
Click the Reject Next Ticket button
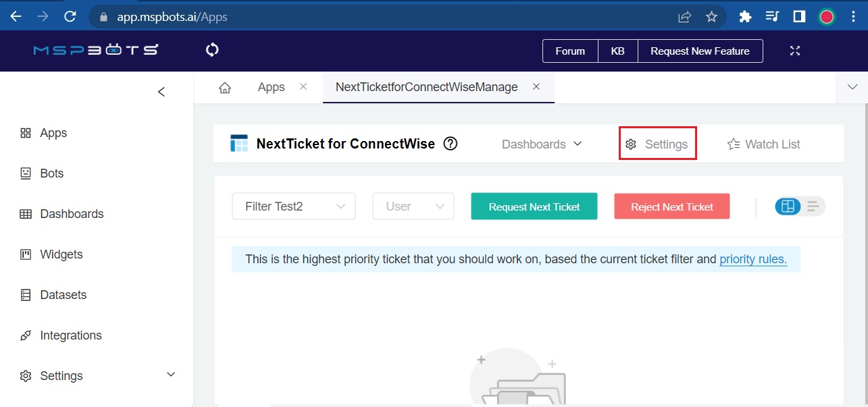(671, 207)
